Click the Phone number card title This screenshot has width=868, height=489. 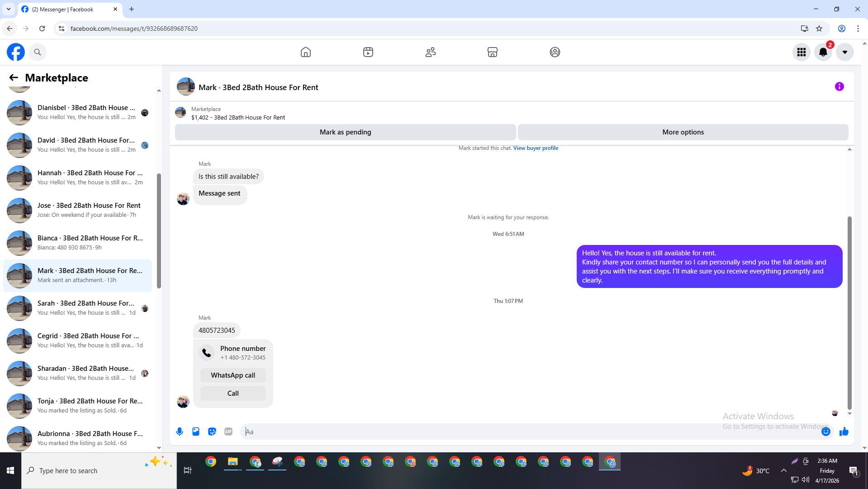243,349
